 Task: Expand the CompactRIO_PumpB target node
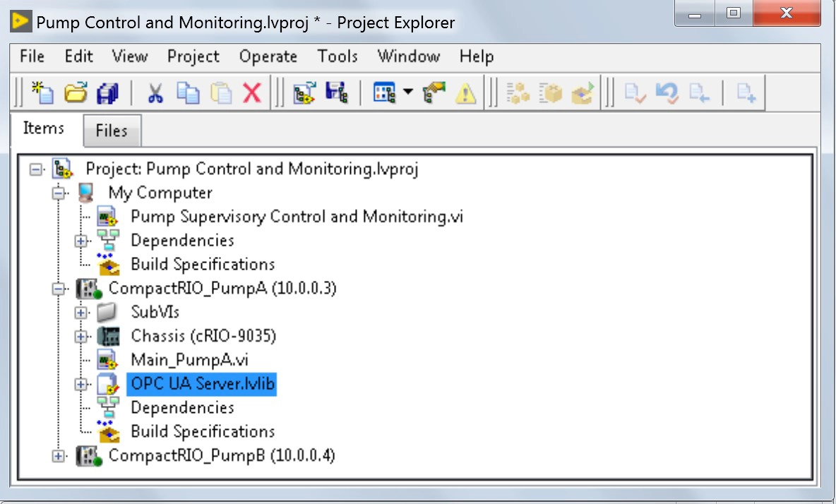click(58, 456)
